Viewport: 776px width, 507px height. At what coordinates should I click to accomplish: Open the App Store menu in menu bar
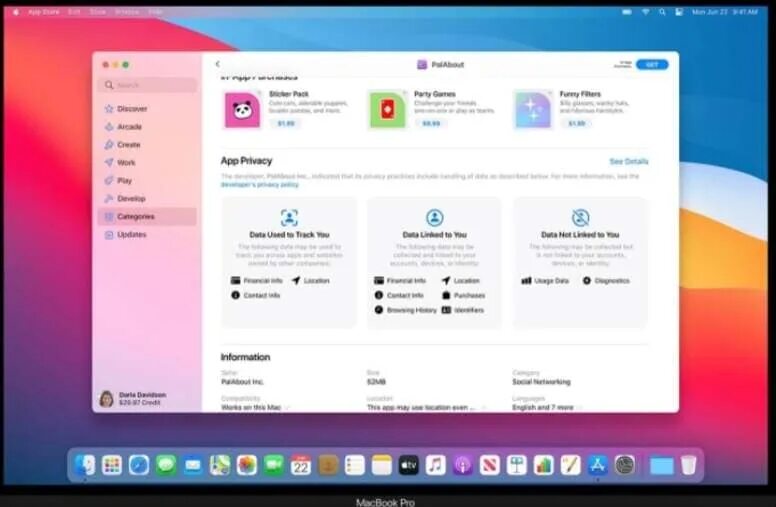click(44, 12)
